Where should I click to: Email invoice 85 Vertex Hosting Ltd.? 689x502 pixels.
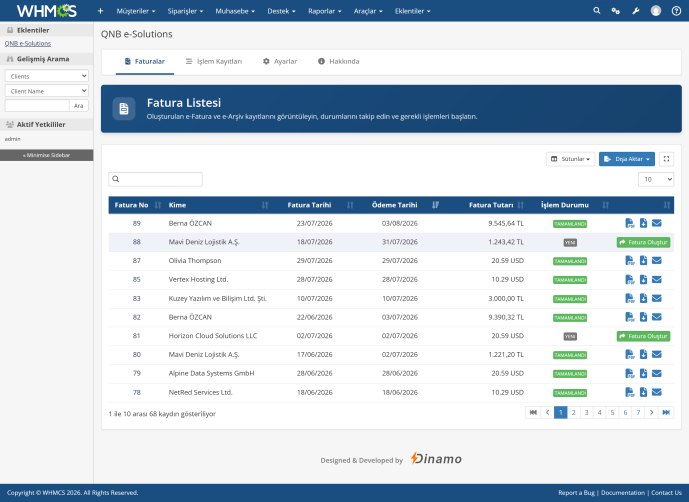pos(656,280)
